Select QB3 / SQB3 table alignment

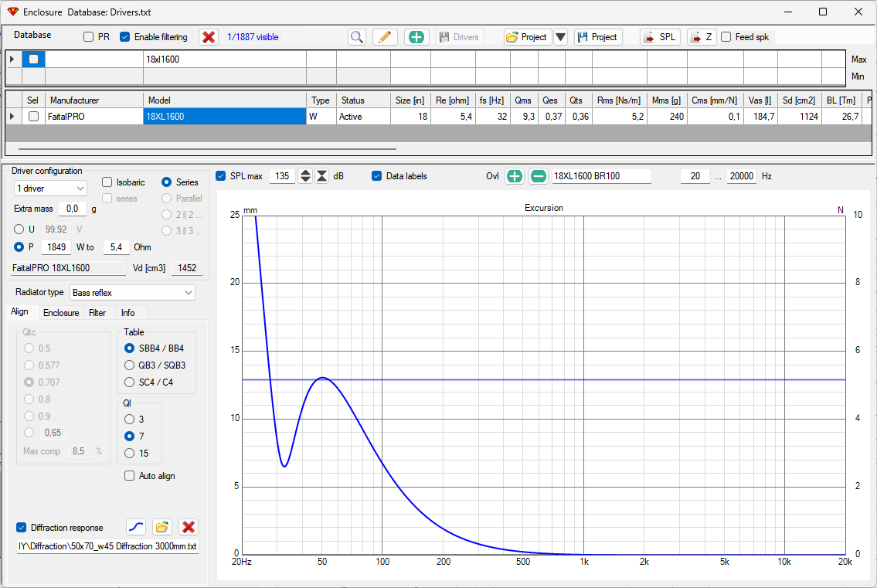click(x=129, y=365)
